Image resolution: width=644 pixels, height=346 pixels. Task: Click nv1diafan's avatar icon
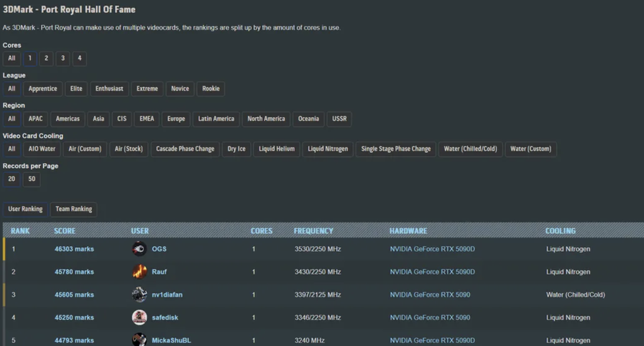(139, 295)
